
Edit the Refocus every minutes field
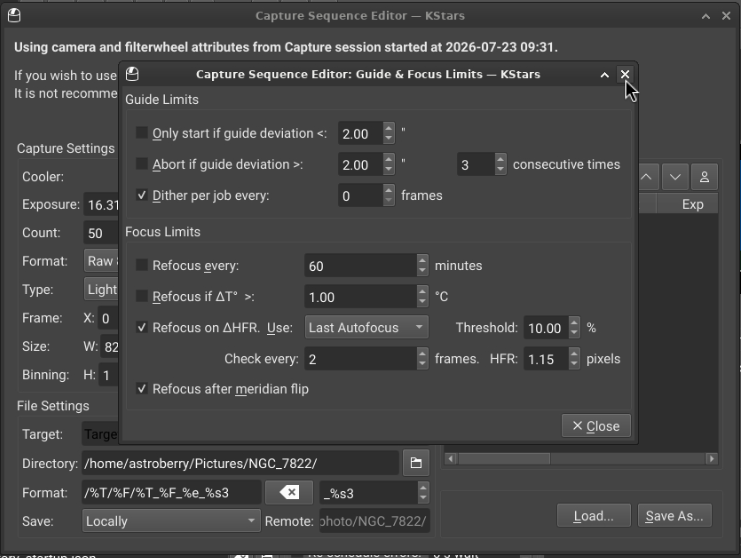361,266
